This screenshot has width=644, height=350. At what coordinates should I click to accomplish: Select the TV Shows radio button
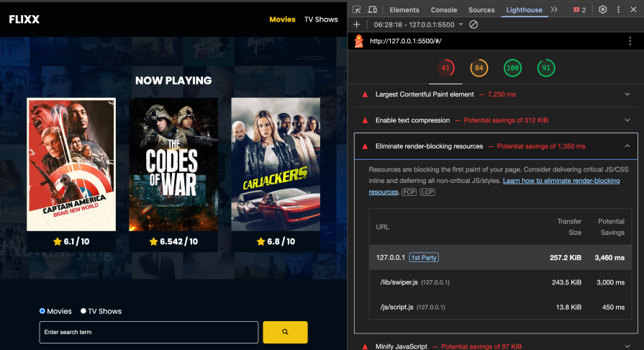(83, 311)
